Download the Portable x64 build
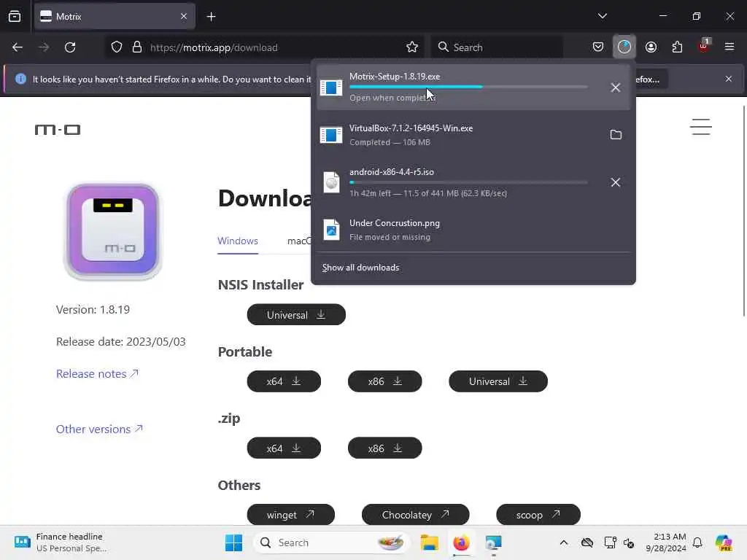747x560 pixels. pos(284,381)
